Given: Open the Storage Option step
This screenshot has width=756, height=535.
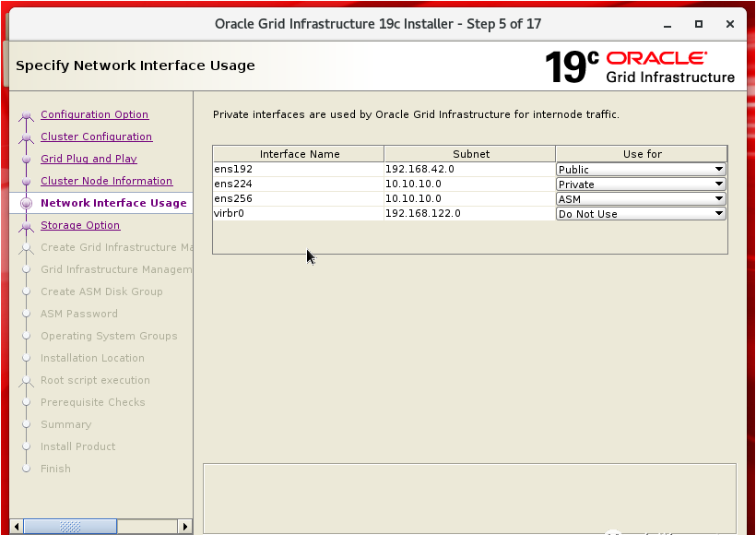Looking at the screenshot, I should point(80,225).
